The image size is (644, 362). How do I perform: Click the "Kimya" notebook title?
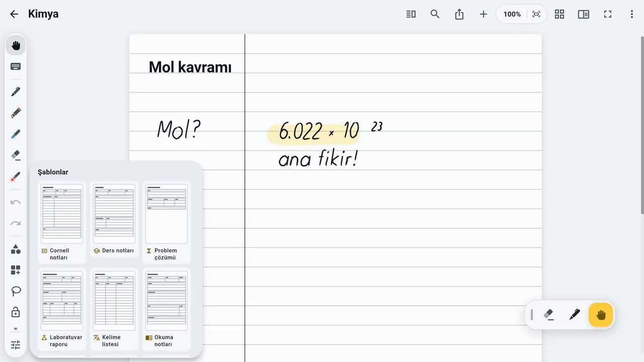tap(43, 14)
